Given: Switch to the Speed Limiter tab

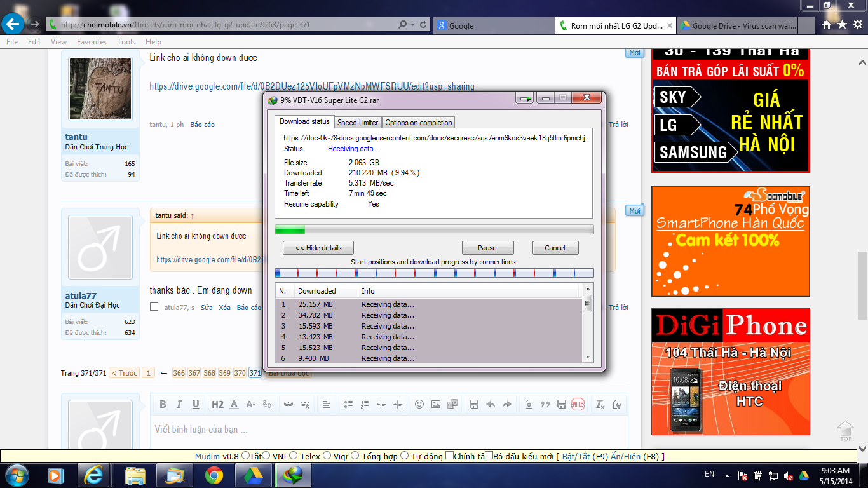Looking at the screenshot, I should 357,122.
